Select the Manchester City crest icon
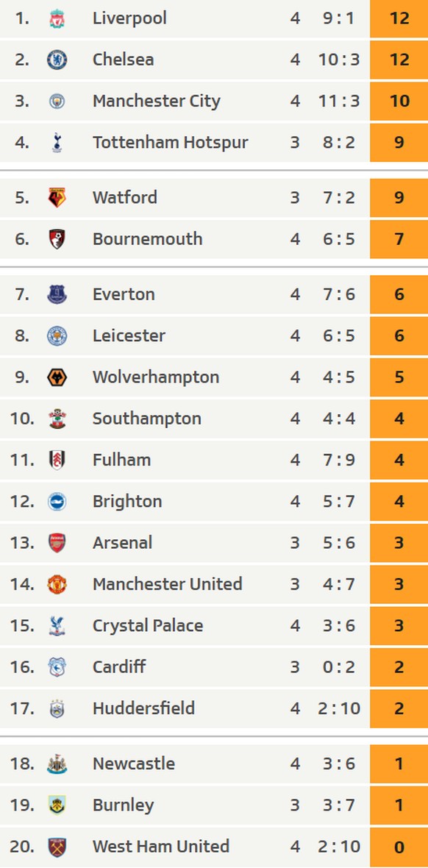The image size is (428, 868). [x=57, y=101]
